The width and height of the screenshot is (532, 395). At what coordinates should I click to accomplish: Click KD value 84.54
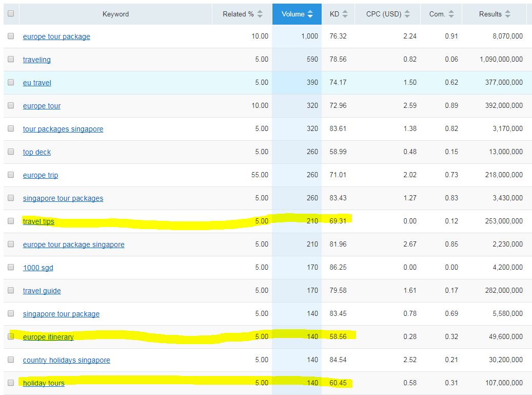[x=338, y=360]
